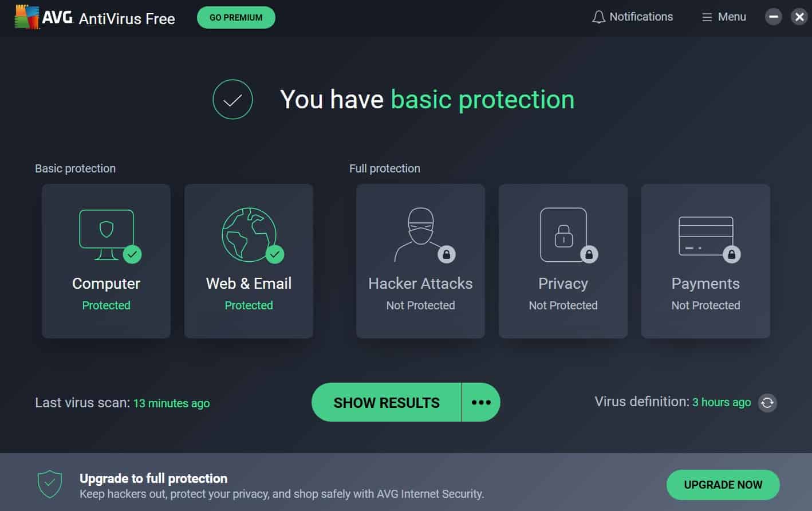The image size is (812, 511).
Task: Open the scan options three-dot menu
Action: click(481, 402)
